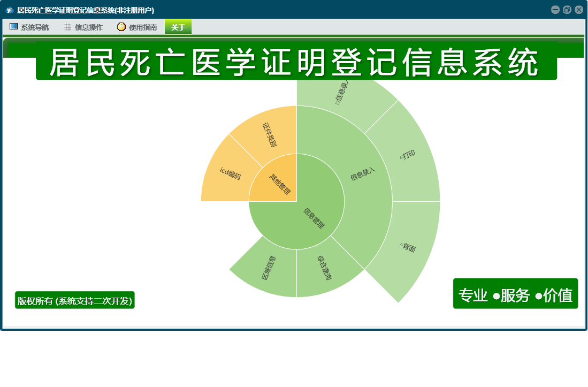Click the app logo in the title bar
Screen dimensions: 588x387
(x=9, y=10)
